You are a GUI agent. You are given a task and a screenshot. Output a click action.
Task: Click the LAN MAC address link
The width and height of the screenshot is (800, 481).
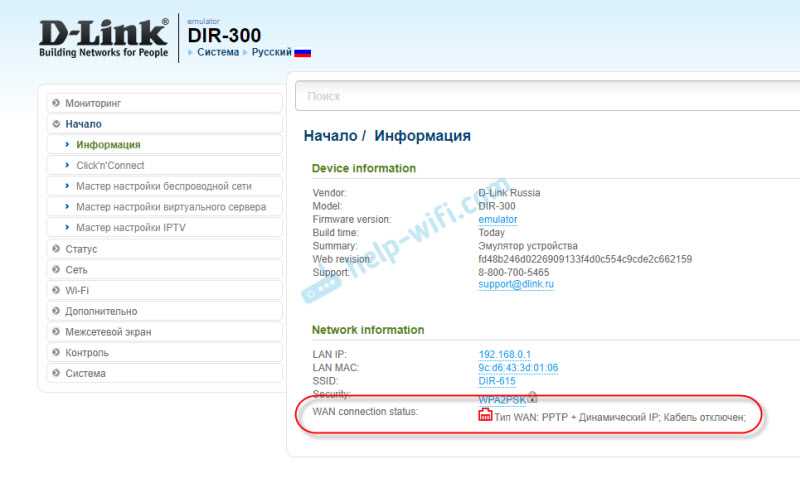[518, 368]
